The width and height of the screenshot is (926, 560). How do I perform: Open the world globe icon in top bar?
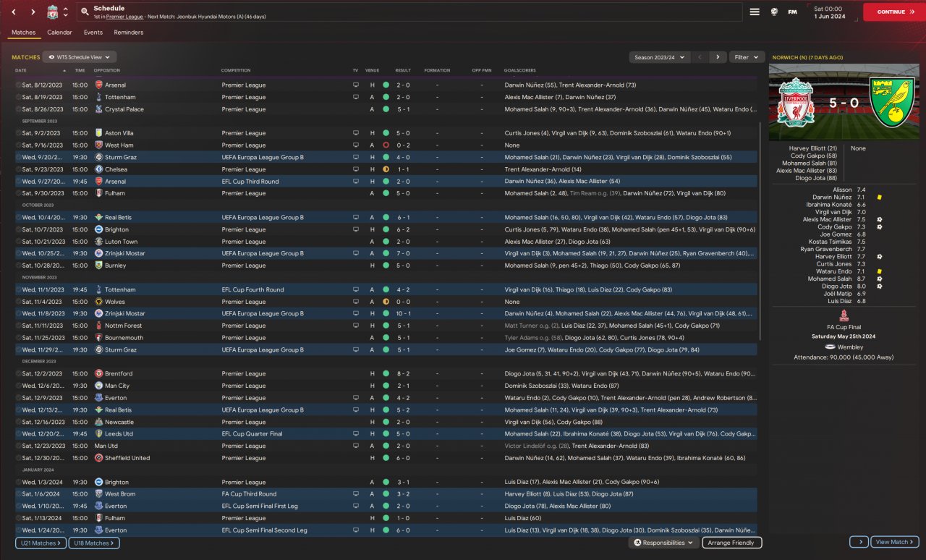[x=774, y=12]
